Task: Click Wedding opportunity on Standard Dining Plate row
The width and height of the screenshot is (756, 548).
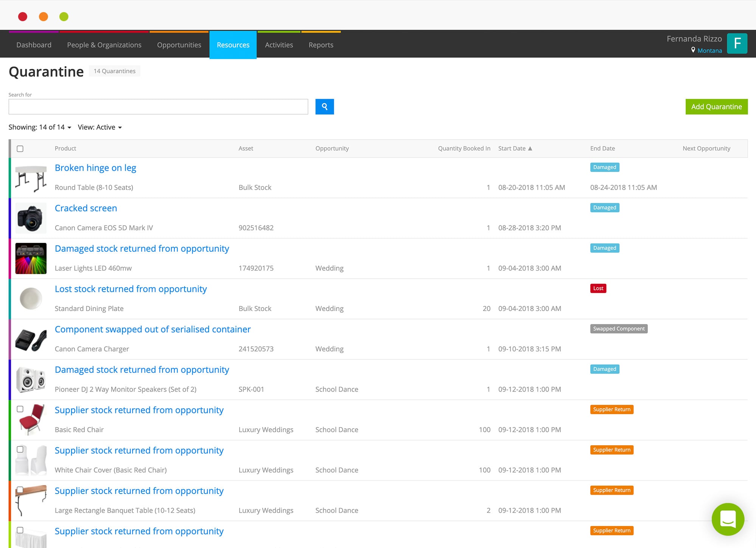Action: [329, 309]
